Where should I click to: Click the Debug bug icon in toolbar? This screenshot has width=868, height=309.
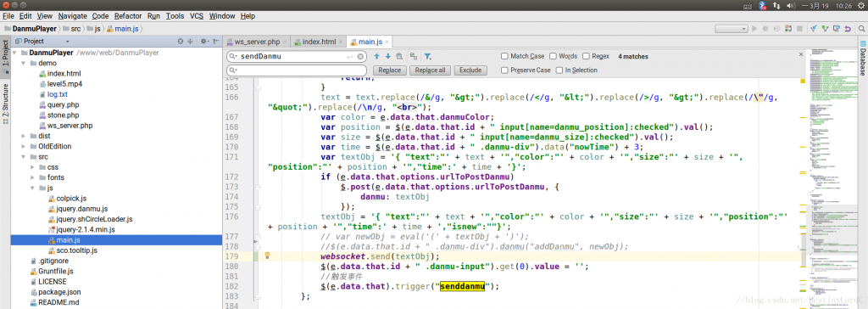[765, 28]
